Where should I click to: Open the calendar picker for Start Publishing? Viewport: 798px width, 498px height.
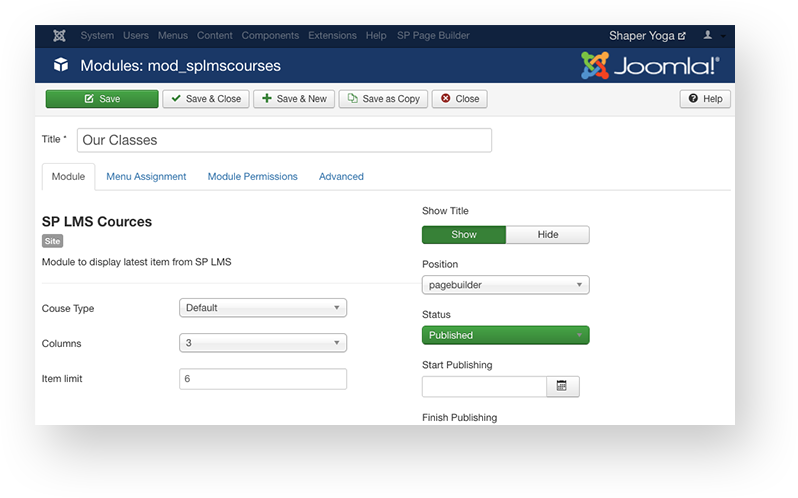click(562, 386)
